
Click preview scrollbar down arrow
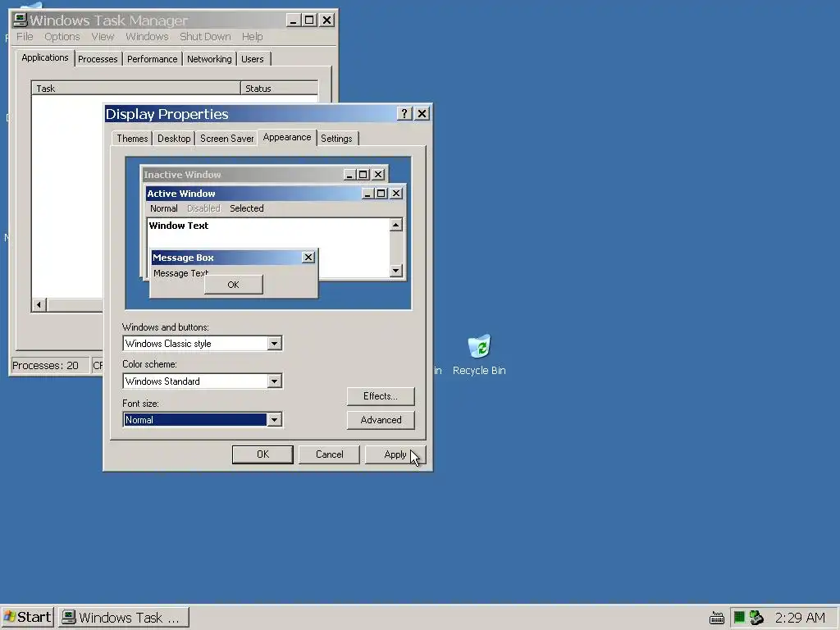[x=396, y=271]
